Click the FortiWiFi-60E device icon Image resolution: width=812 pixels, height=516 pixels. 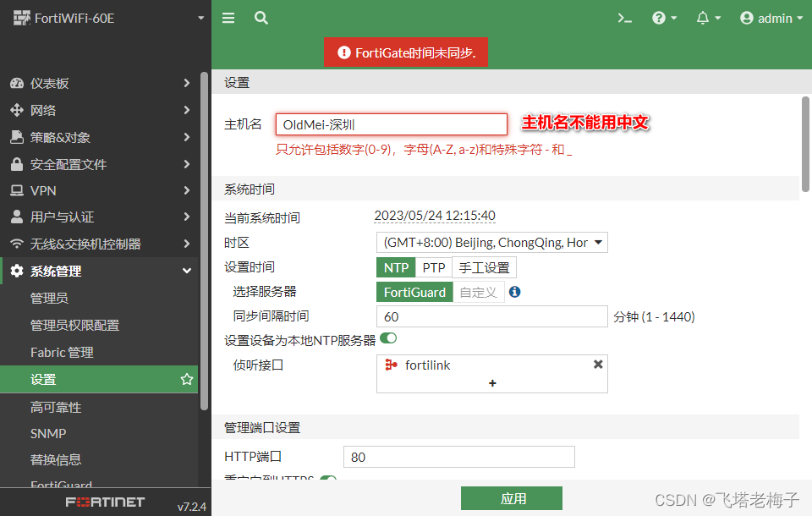click(22, 18)
